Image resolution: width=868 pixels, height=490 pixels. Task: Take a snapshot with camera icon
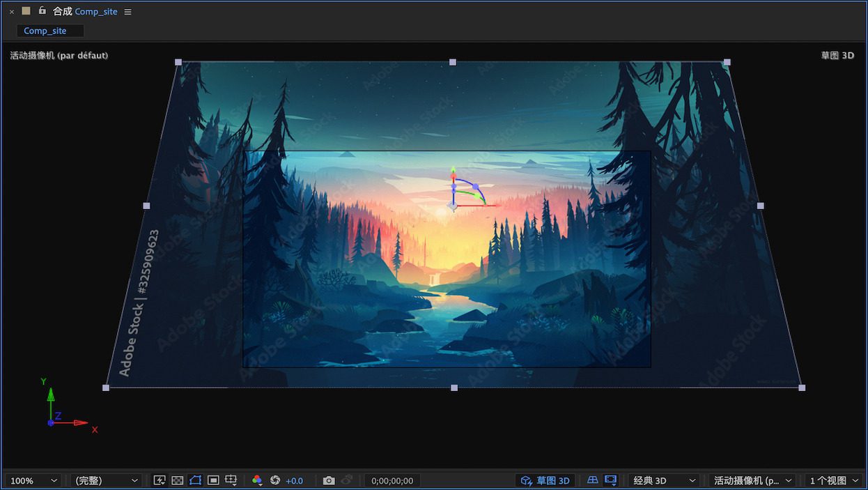329,480
